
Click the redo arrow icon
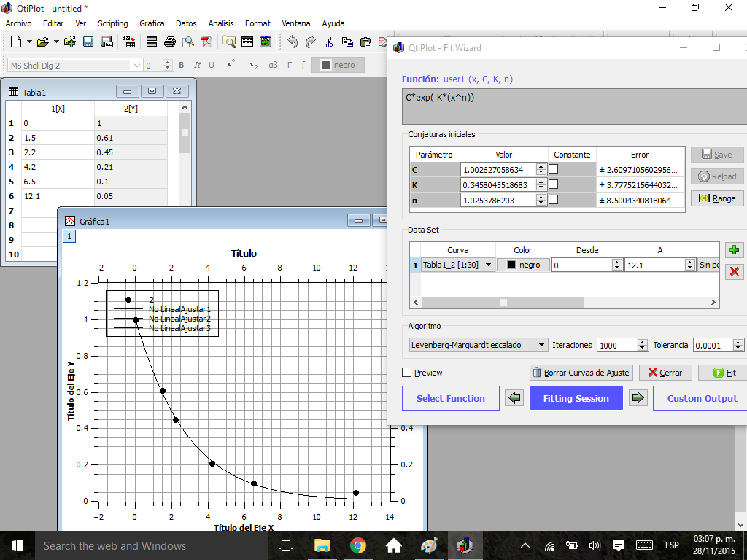[311, 42]
